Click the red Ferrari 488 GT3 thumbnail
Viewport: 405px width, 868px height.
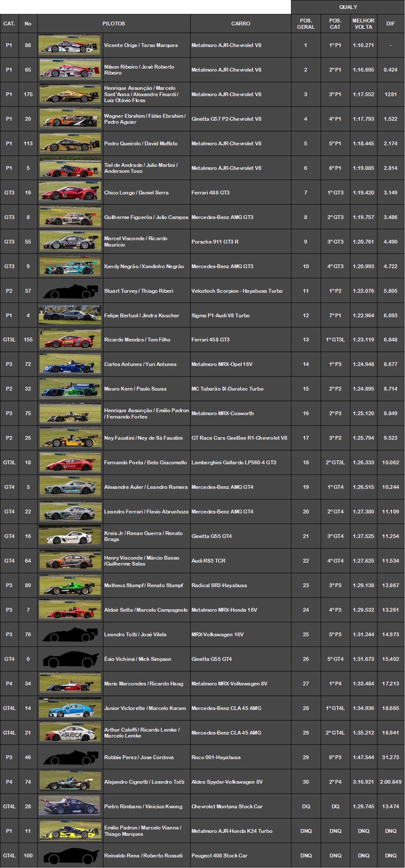point(70,192)
